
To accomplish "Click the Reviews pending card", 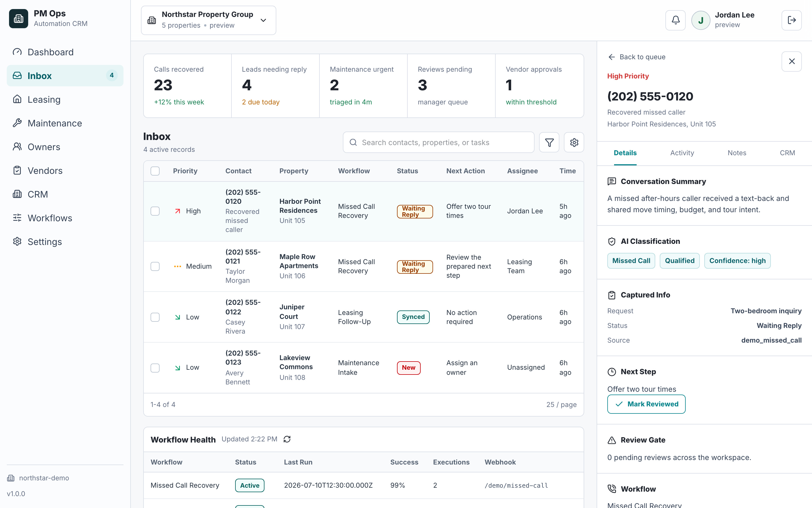I will click(x=451, y=86).
